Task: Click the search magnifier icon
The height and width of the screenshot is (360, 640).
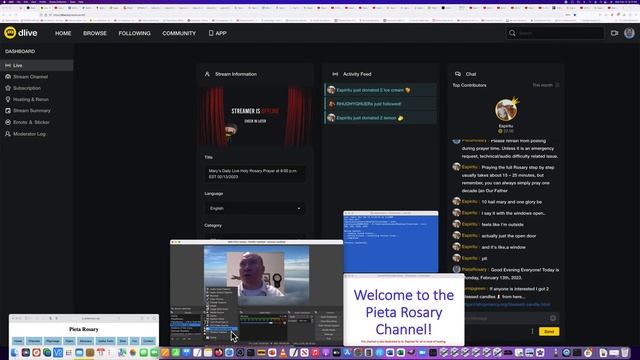Action: 512,33
